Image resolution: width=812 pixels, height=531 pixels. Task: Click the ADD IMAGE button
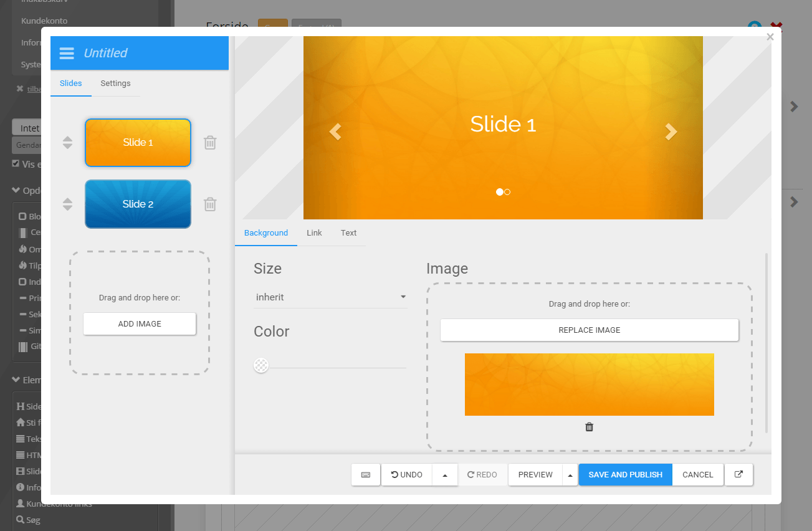(140, 324)
